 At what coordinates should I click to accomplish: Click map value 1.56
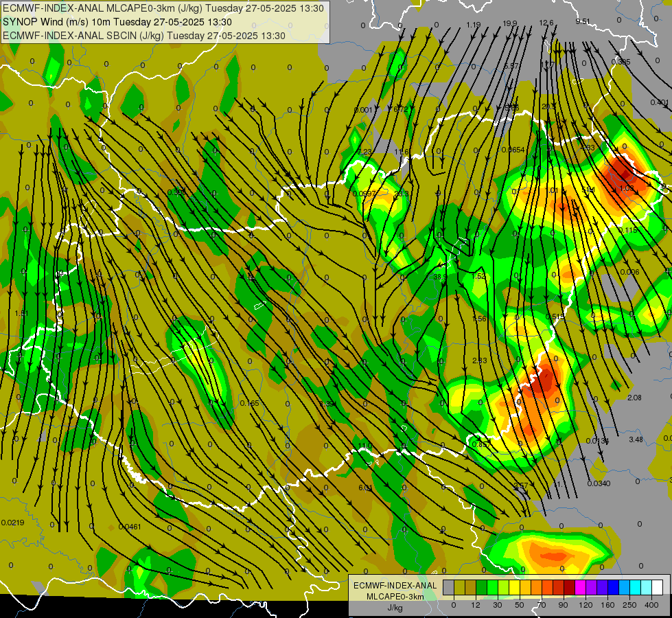click(x=479, y=318)
